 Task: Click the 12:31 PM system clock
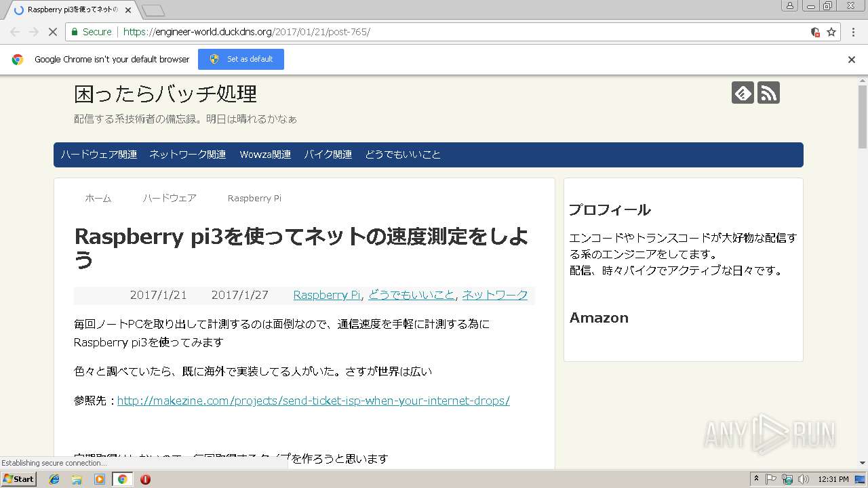(833, 479)
